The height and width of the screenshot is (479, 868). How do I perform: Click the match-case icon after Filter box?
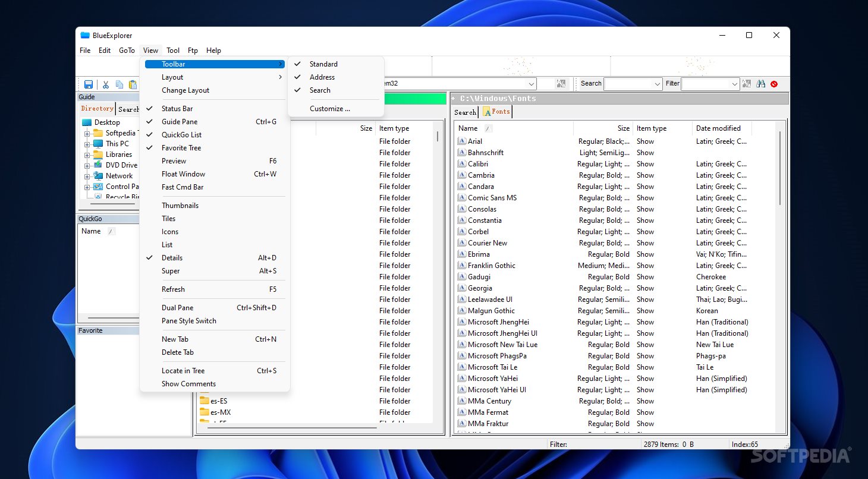pos(747,84)
